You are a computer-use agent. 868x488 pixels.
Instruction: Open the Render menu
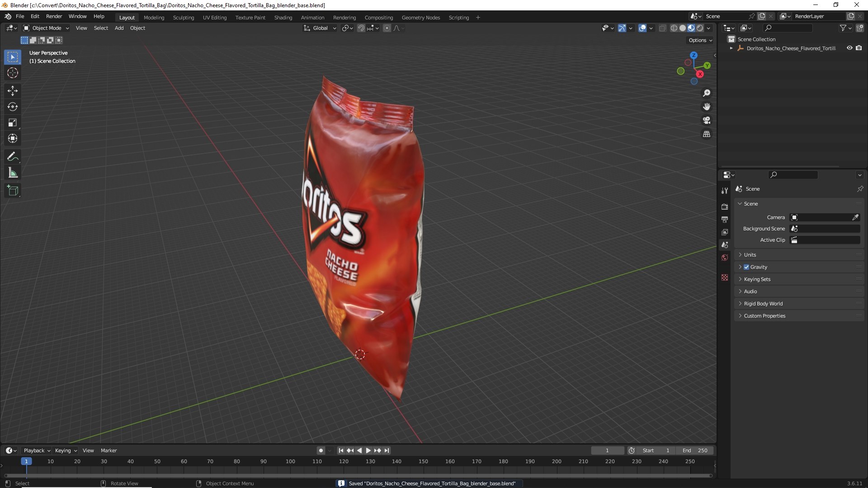pos(54,16)
